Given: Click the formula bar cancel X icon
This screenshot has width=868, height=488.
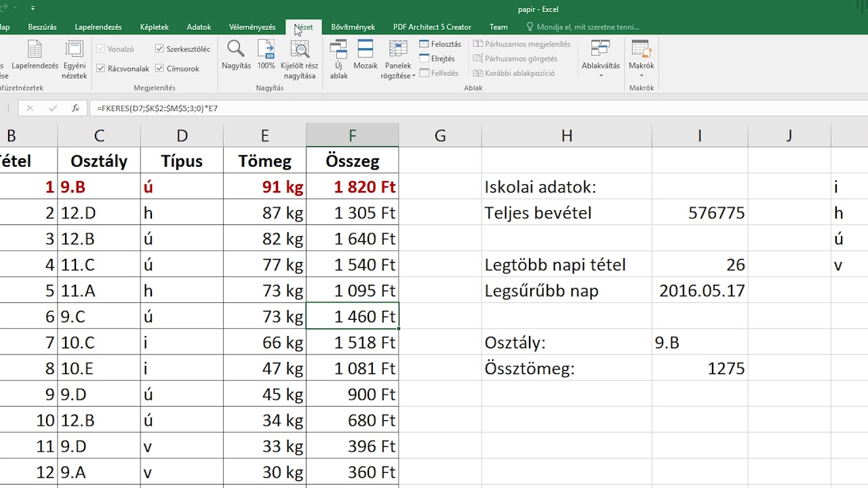Looking at the screenshot, I should pyautogui.click(x=30, y=108).
